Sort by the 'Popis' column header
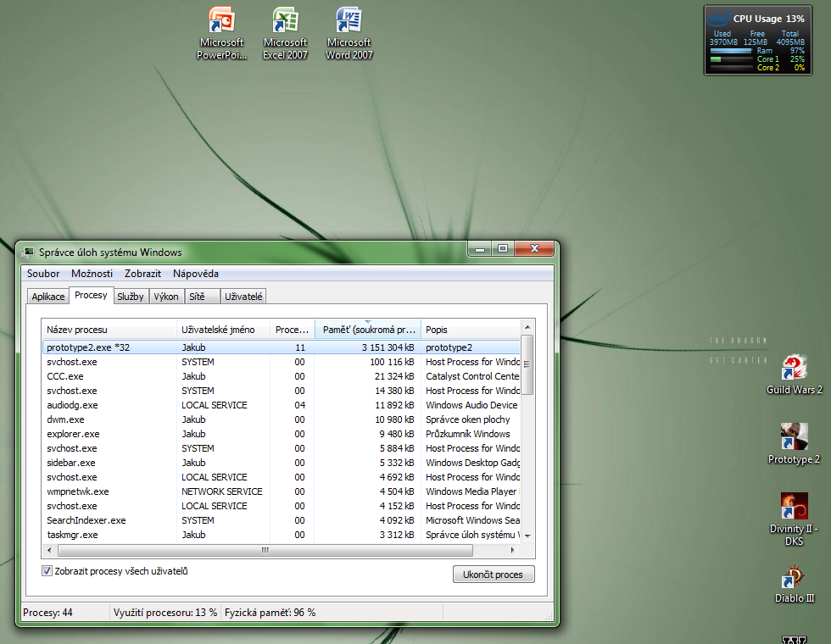831x644 pixels. click(x=471, y=330)
